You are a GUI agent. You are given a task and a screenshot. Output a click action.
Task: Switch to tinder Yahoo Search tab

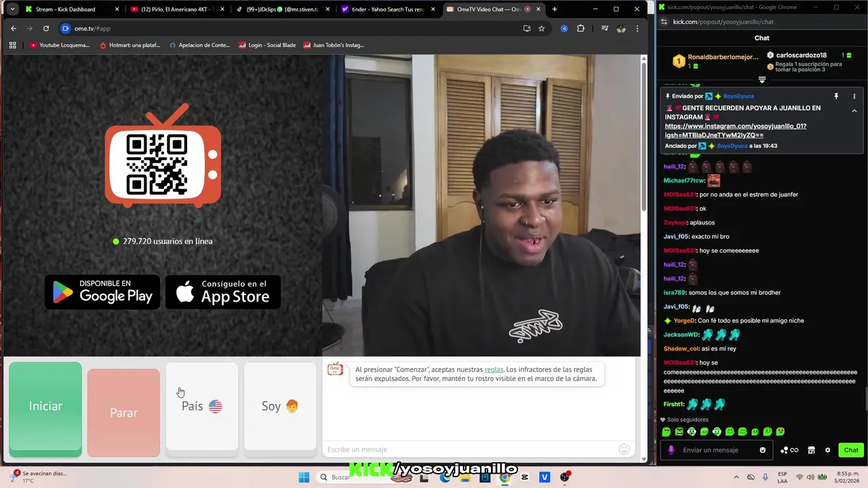point(387,9)
